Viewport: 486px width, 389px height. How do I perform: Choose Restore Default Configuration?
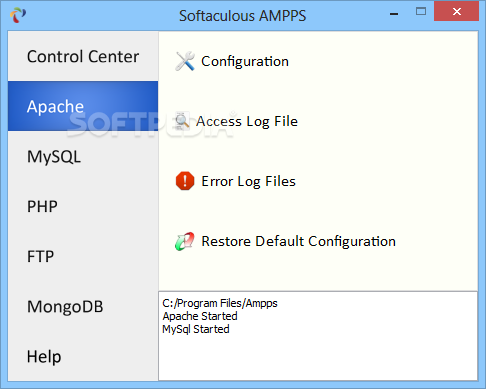[x=298, y=242]
